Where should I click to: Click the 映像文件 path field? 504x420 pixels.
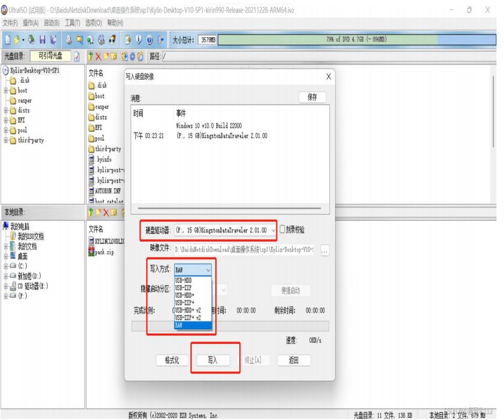244,250
